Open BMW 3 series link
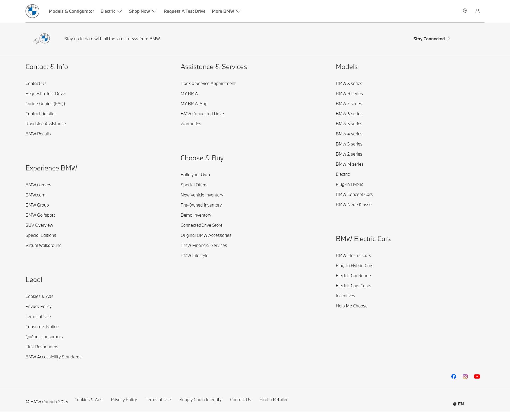 (349, 144)
